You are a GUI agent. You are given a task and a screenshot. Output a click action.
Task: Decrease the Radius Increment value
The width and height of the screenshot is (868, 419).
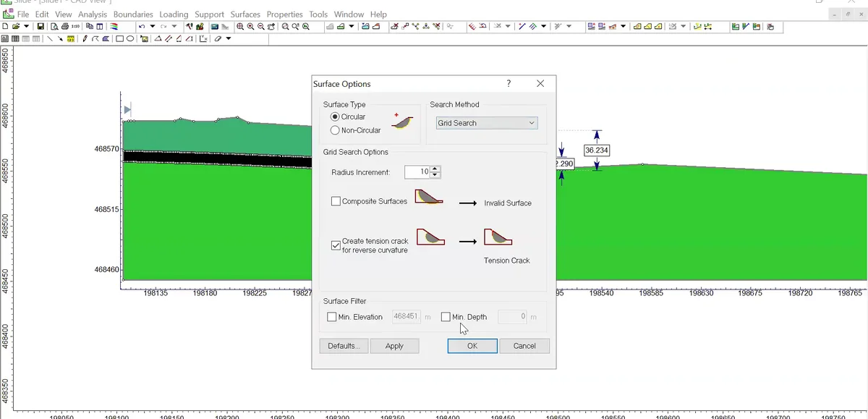pyautogui.click(x=435, y=175)
